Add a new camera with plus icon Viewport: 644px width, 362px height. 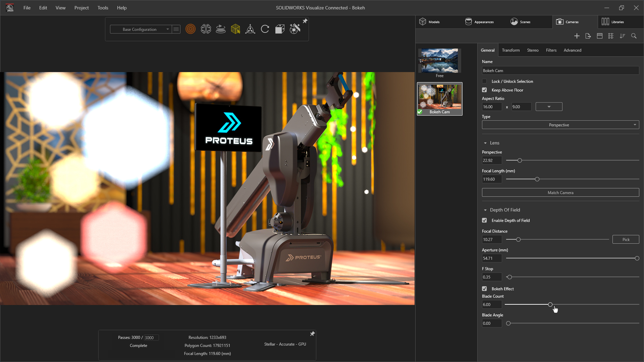577,36
